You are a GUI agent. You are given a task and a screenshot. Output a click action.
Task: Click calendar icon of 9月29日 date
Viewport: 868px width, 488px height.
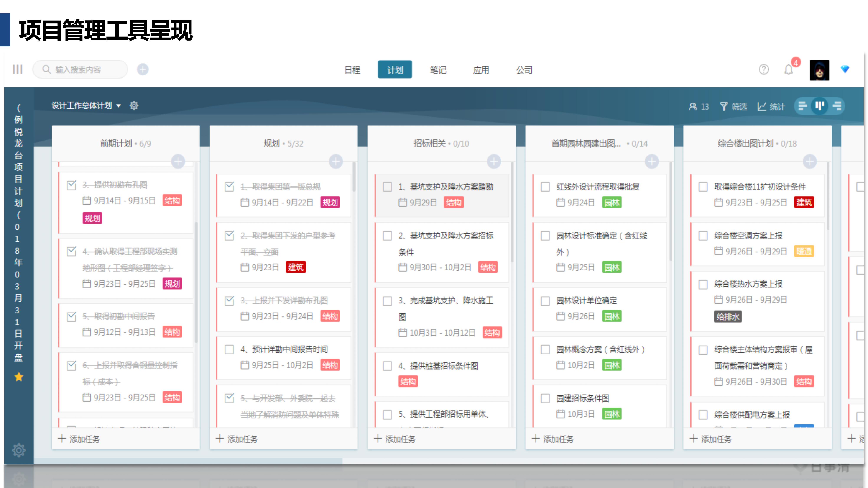point(403,202)
